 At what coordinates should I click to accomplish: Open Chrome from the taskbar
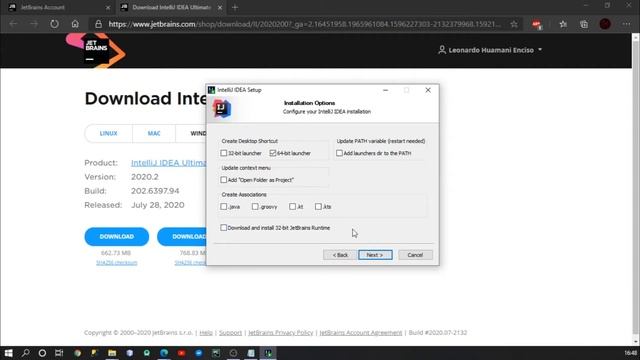coord(77,353)
